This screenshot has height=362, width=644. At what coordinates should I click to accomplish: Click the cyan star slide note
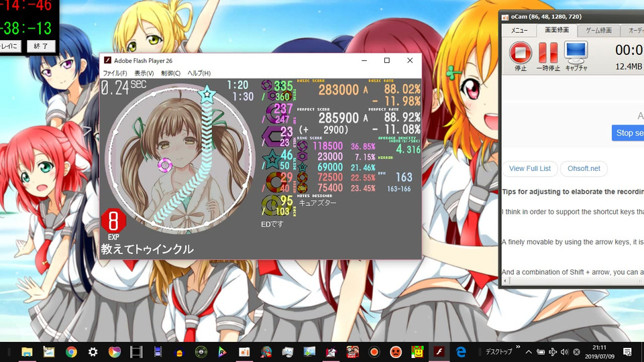[x=207, y=94]
